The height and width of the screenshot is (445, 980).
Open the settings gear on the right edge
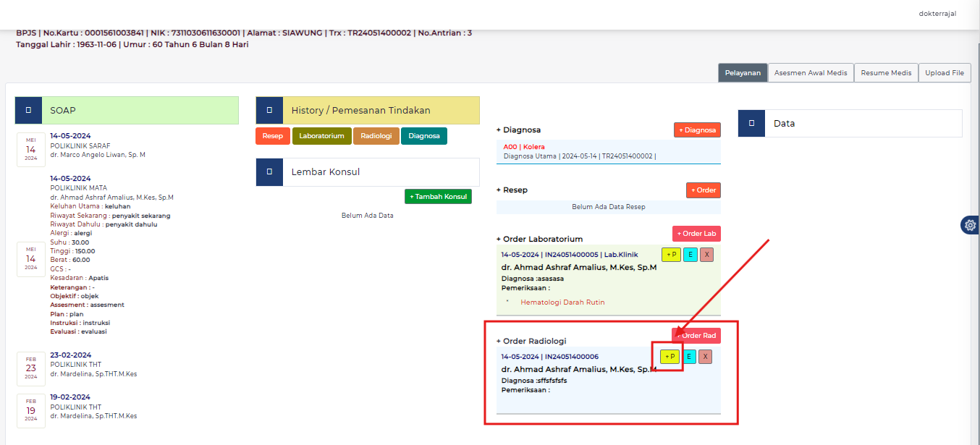point(970,225)
